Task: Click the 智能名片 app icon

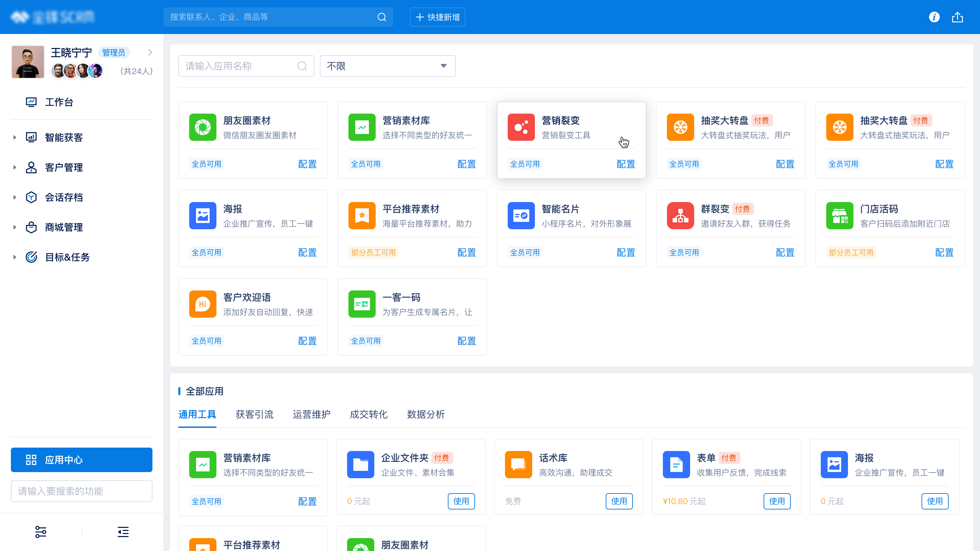Action: [521, 216]
